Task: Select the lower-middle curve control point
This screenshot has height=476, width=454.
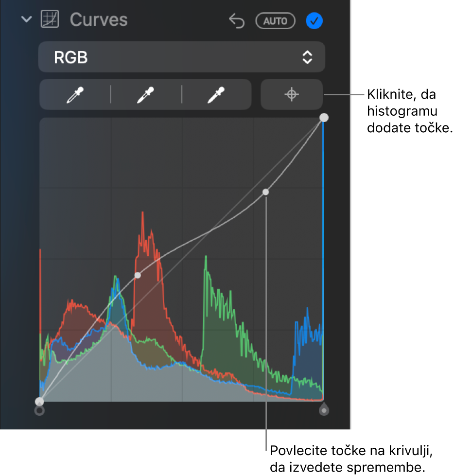Action: (138, 275)
